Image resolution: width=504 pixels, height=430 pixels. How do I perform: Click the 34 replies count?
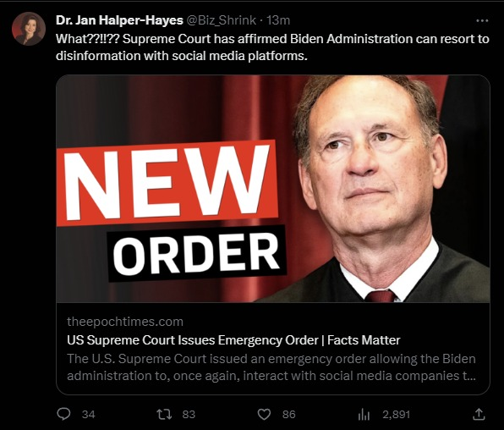[x=89, y=414]
